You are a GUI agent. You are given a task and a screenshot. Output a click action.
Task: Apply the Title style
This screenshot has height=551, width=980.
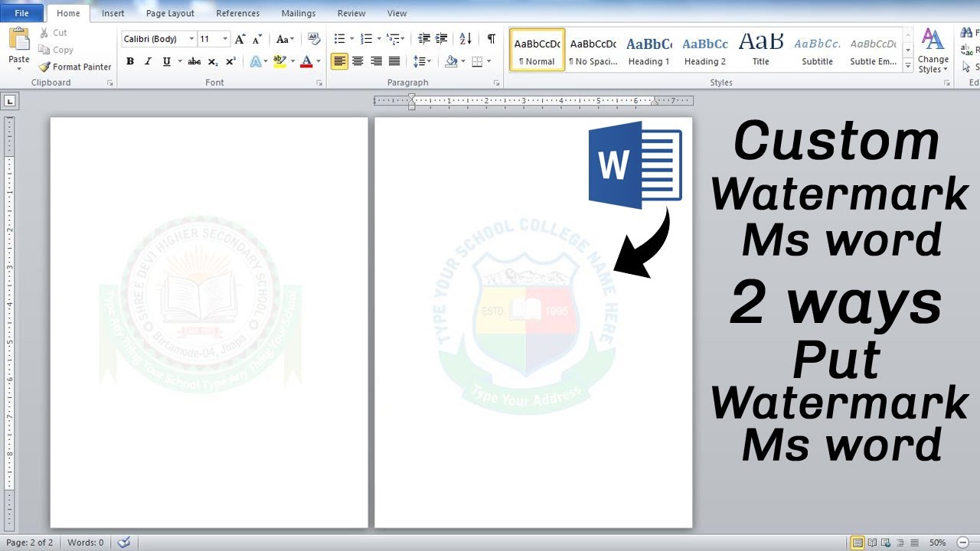coord(761,51)
